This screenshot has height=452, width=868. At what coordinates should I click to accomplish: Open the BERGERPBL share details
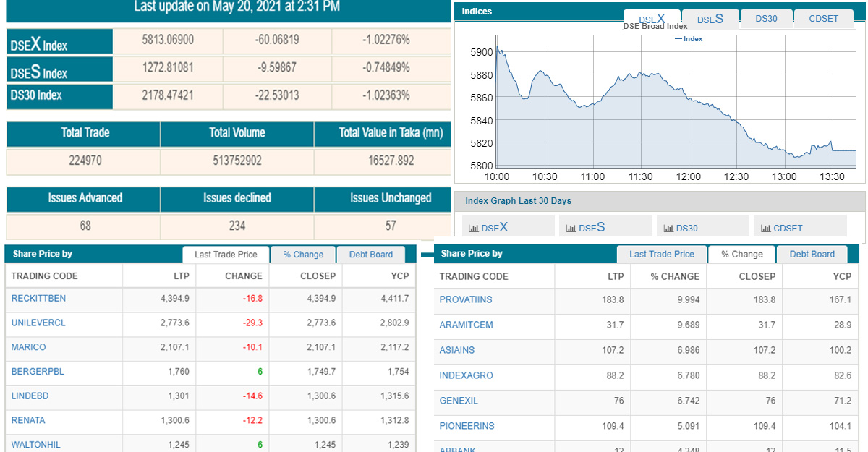click(x=38, y=372)
